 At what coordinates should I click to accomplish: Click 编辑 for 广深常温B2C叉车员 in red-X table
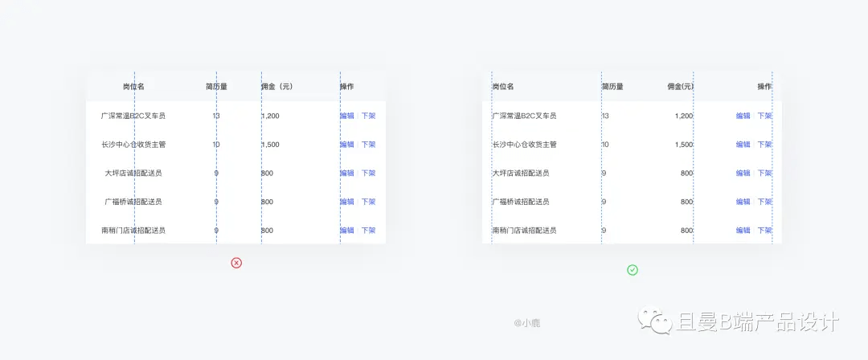pos(347,116)
